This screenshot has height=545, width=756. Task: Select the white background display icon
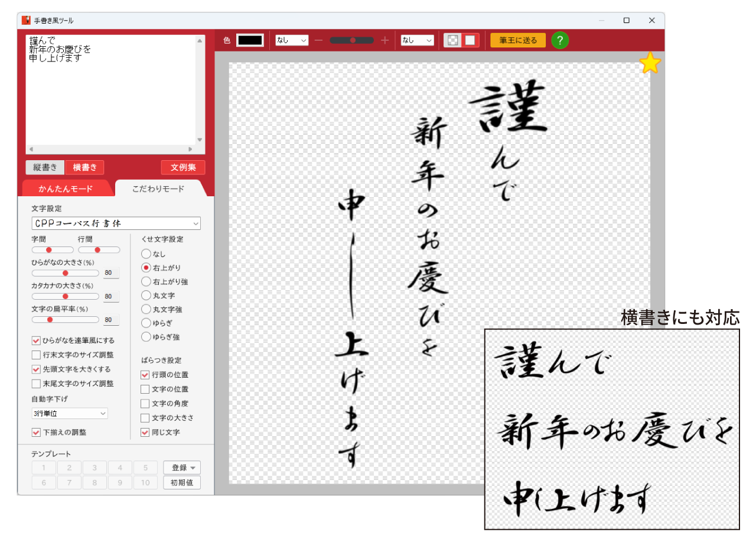(x=470, y=40)
